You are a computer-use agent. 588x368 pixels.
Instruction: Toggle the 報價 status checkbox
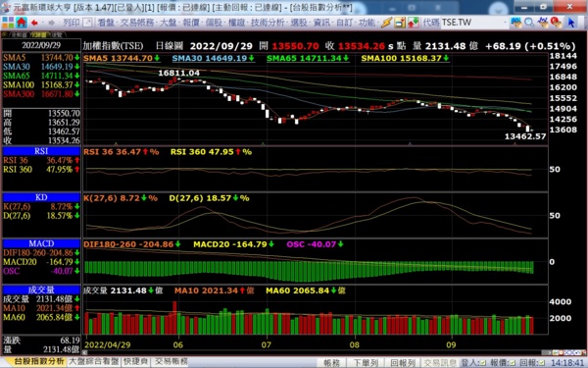[513, 363]
